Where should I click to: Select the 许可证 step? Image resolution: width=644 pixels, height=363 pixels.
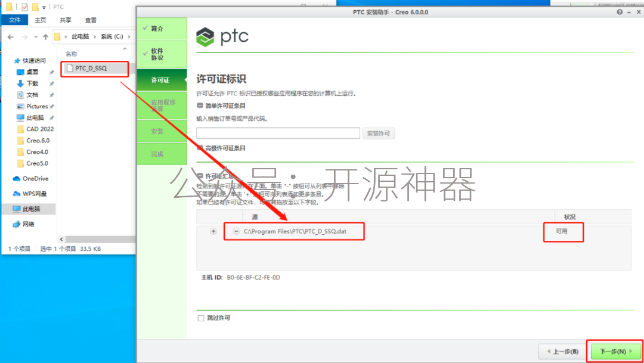coord(162,80)
